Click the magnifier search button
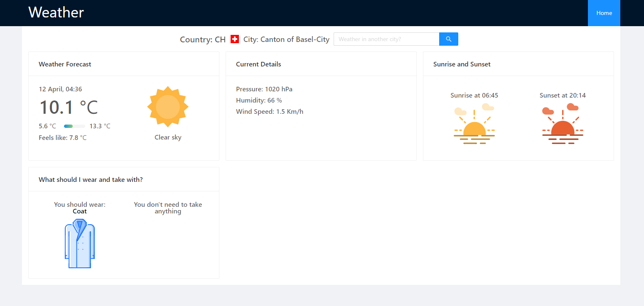The width and height of the screenshot is (644, 306). (448, 39)
